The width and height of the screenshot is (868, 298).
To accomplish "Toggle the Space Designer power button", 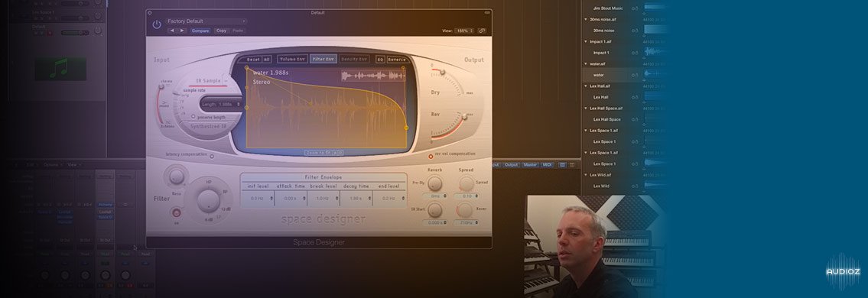I will tap(157, 24).
